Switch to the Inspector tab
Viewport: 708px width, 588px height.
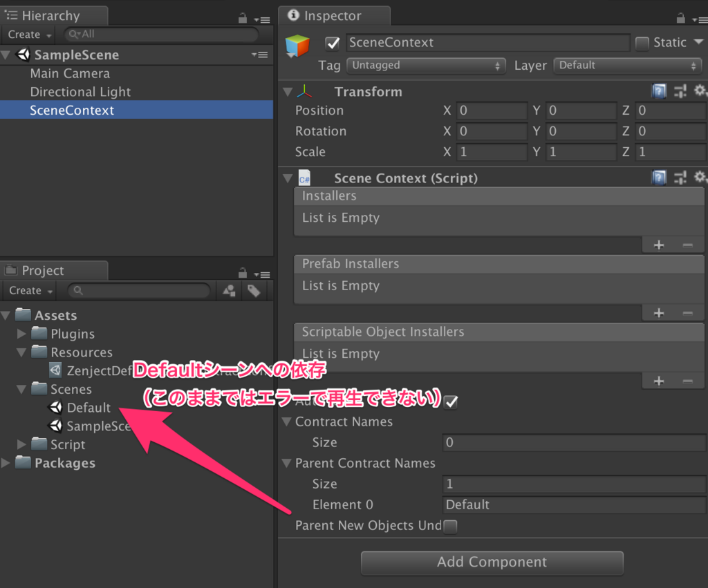tap(334, 16)
